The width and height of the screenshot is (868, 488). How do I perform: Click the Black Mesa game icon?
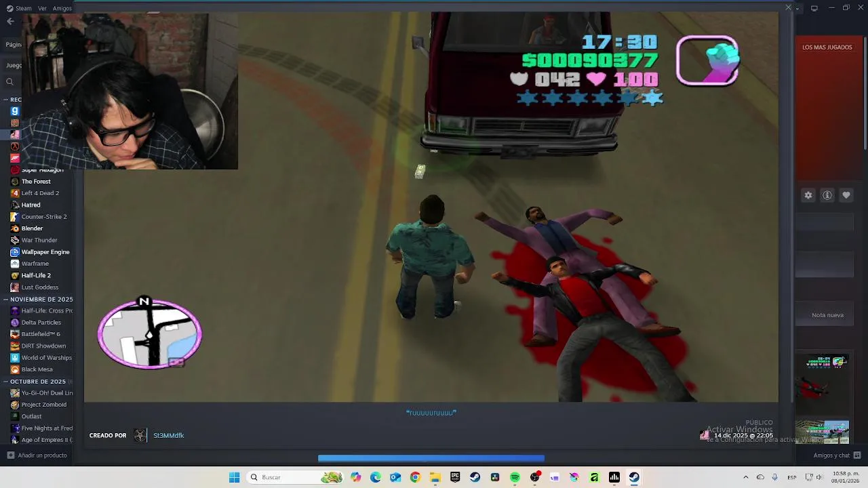point(15,370)
